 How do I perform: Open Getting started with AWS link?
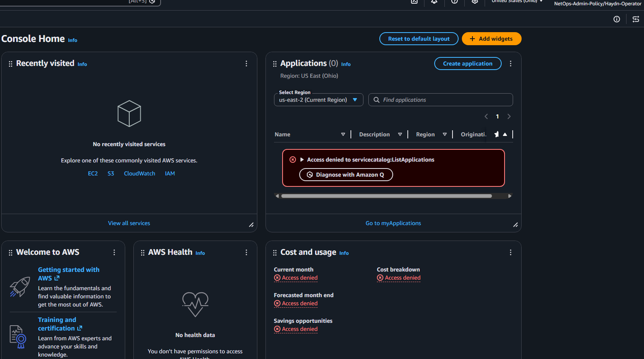tap(69, 274)
